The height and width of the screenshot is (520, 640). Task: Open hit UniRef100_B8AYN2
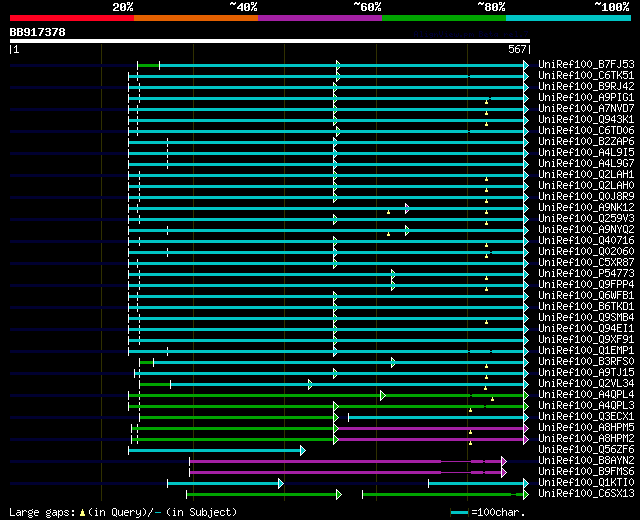pyautogui.click(x=586, y=461)
